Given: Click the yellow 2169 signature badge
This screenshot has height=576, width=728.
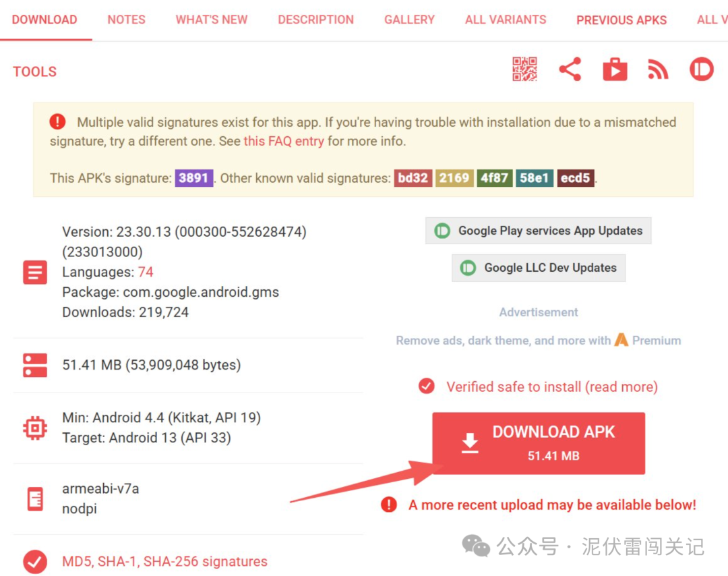Looking at the screenshot, I should point(454,178).
